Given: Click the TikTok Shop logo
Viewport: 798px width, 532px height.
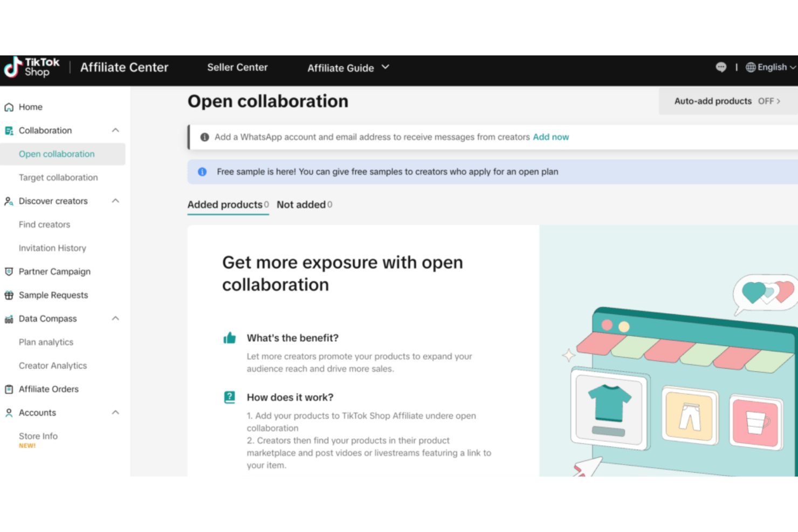Looking at the screenshot, I should pyautogui.click(x=32, y=67).
